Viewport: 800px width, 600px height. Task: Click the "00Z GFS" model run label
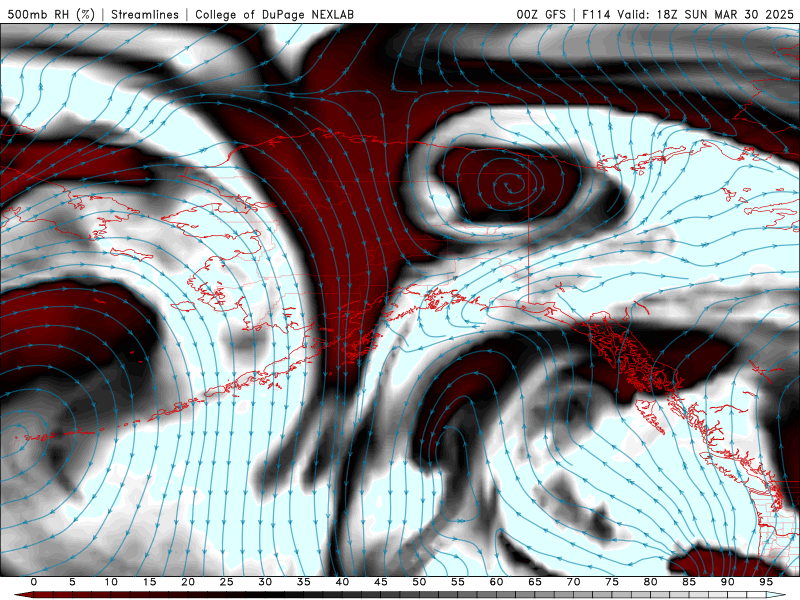541,14
